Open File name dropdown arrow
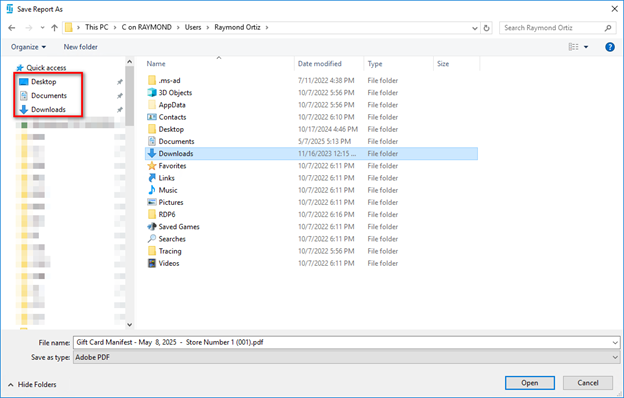 (615, 343)
